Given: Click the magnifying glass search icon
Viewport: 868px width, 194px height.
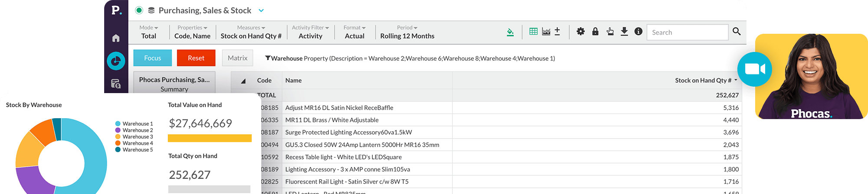Looking at the screenshot, I should [x=736, y=32].
